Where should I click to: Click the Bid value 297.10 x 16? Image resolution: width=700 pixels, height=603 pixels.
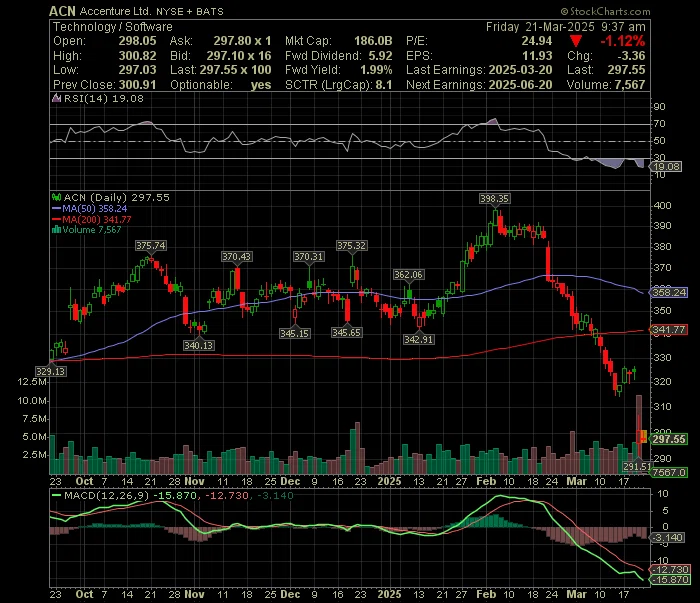point(239,56)
